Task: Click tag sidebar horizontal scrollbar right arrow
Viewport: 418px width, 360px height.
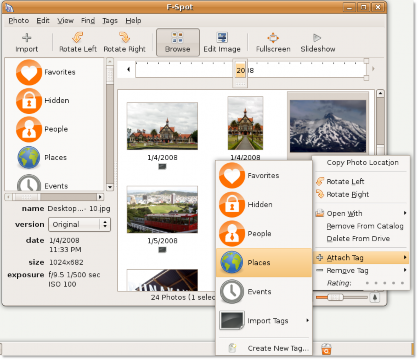Action: [100, 197]
